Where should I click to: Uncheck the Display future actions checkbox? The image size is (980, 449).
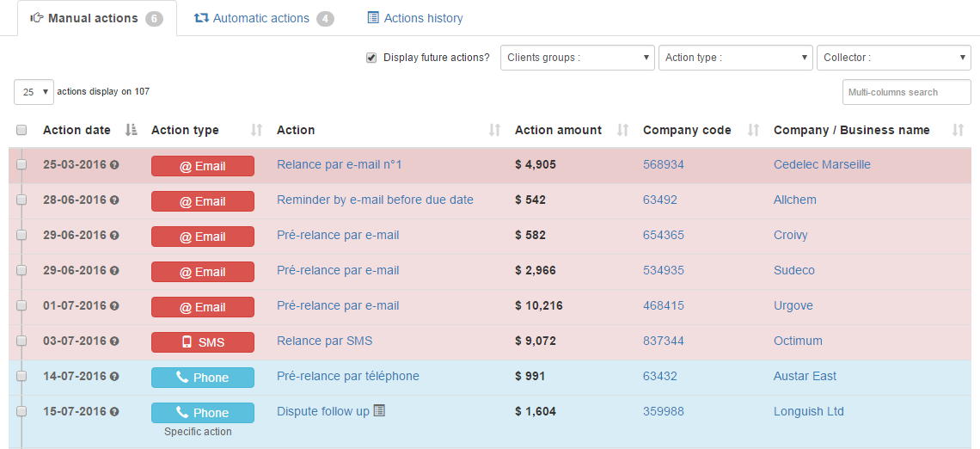coord(371,58)
